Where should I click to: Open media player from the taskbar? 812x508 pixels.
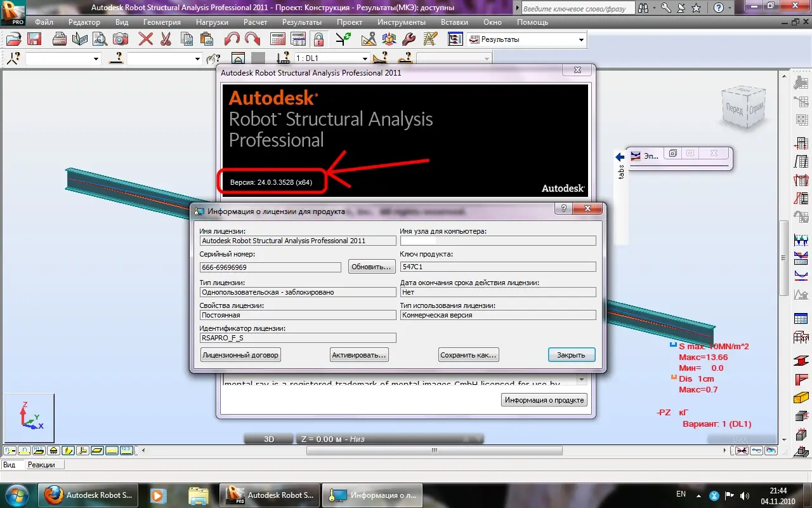click(158, 495)
